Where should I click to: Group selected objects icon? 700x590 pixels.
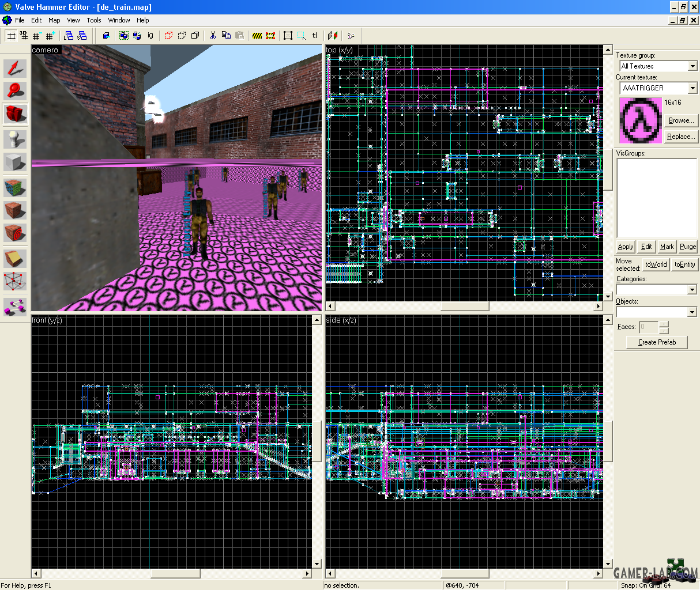tap(123, 36)
